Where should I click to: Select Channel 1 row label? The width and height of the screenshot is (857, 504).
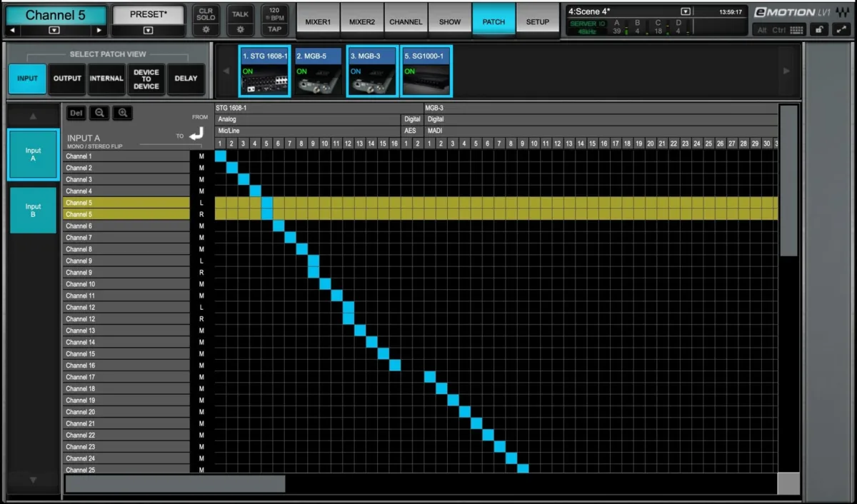tap(126, 156)
